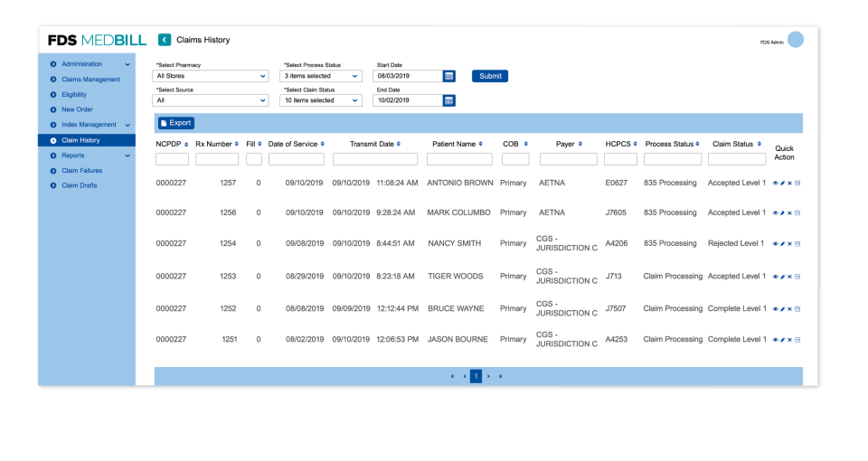Screen dimensions: 868x461
Task: Click the teal back arrow beside Claims History
Action: tap(164, 40)
